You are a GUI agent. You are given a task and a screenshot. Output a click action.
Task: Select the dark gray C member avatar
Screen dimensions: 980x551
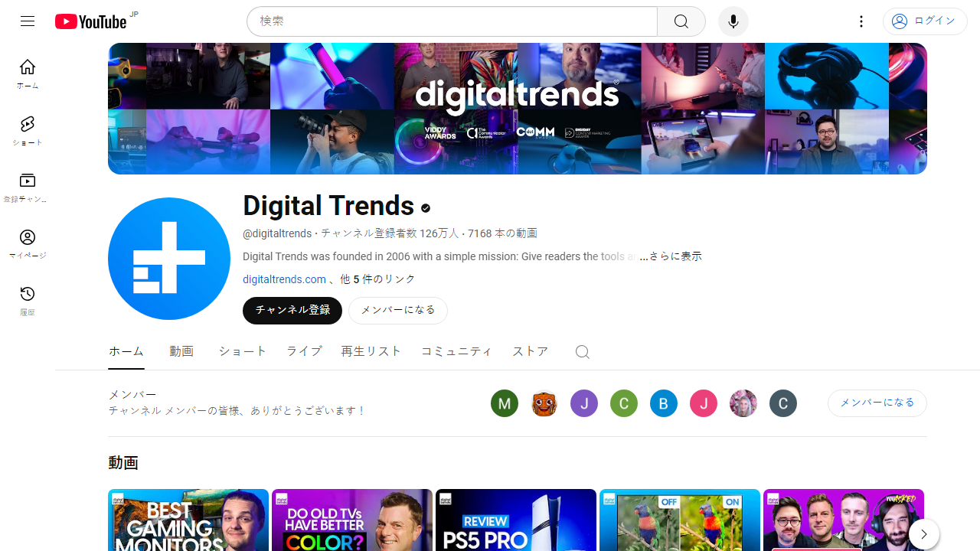point(783,403)
